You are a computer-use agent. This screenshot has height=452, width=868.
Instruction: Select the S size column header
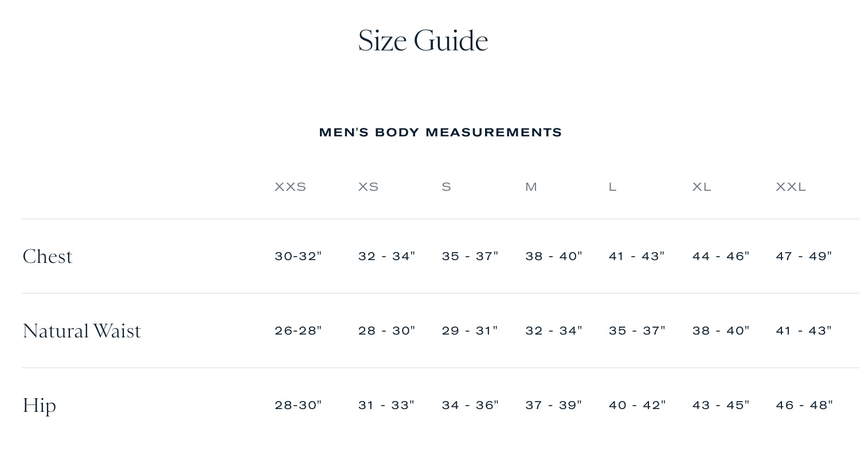[446, 187]
